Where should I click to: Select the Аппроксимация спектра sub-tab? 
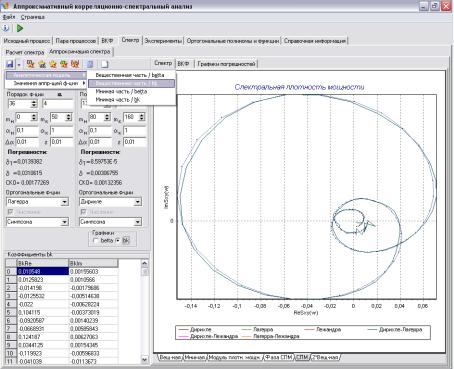point(80,52)
